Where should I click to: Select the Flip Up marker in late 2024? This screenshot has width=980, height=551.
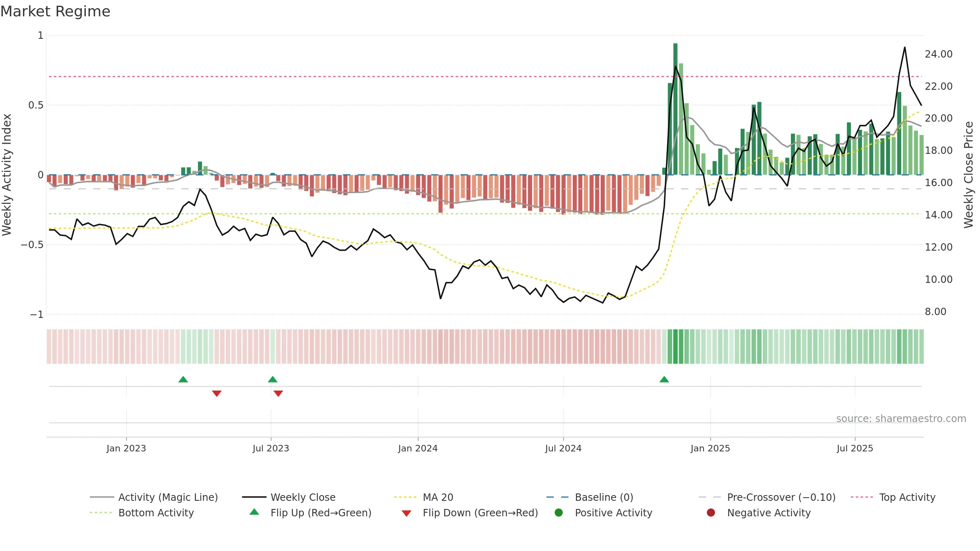click(664, 380)
